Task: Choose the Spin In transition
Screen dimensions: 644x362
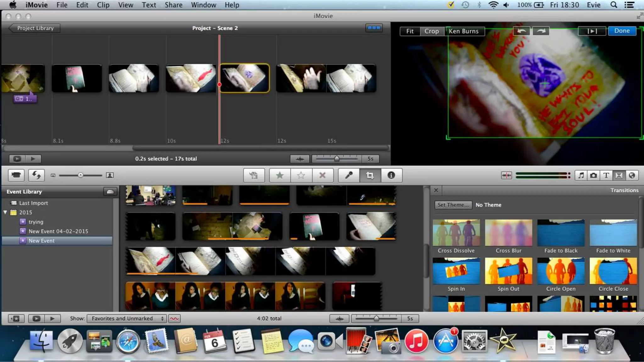Action: (456, 275)
